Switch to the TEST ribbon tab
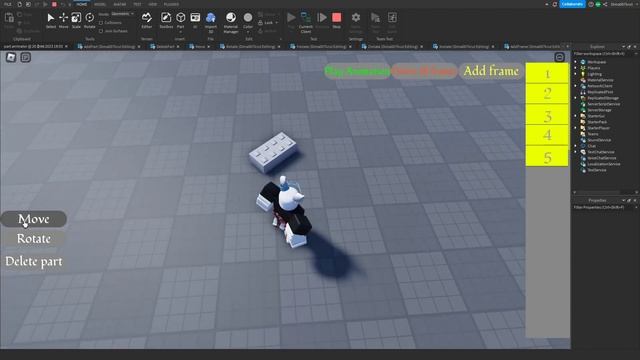 pyautogui.click(x=138, y=4)
